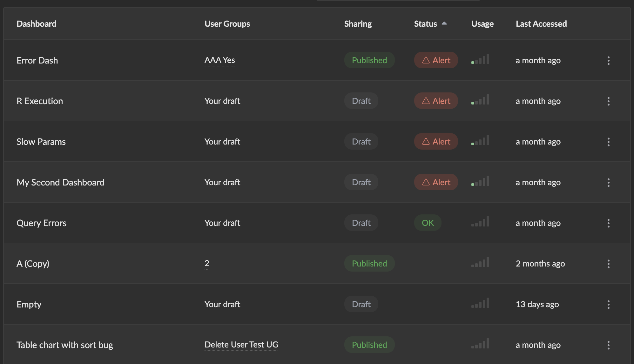The height and width of the screenshot is (364, 634).
Task: Open the Error Dash dashboard
Action: 37,60
